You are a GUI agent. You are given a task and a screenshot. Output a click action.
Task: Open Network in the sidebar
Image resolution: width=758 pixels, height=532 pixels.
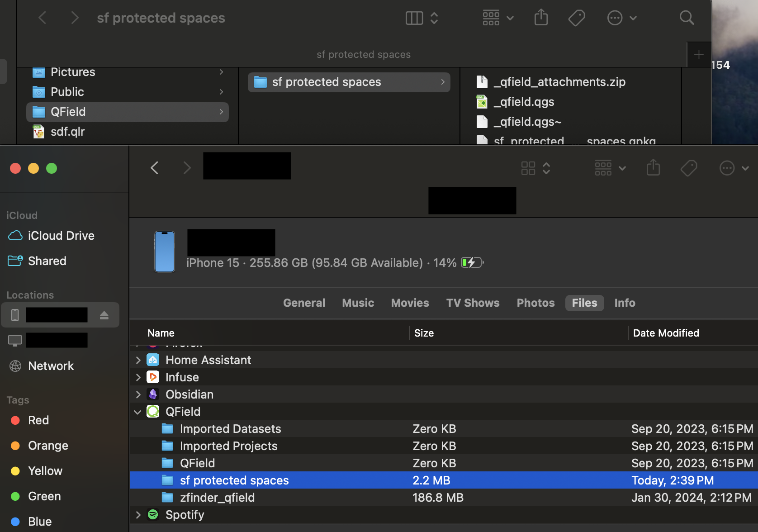pos(61,366)
